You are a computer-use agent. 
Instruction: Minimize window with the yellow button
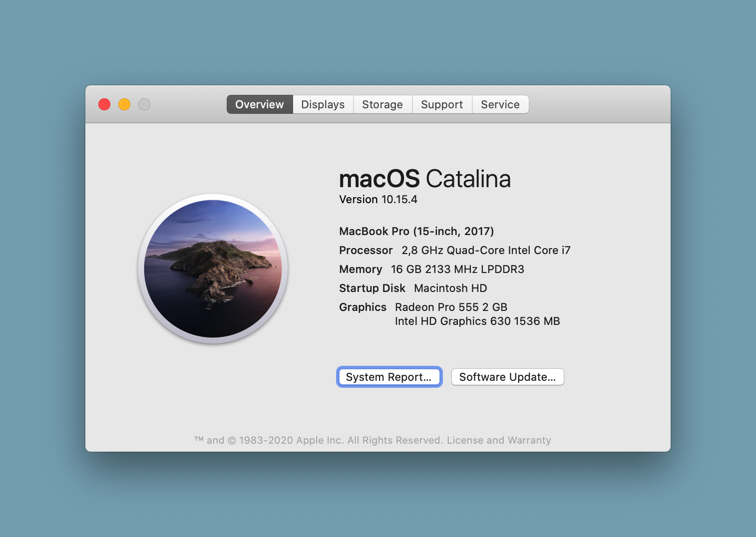point(124,104)
